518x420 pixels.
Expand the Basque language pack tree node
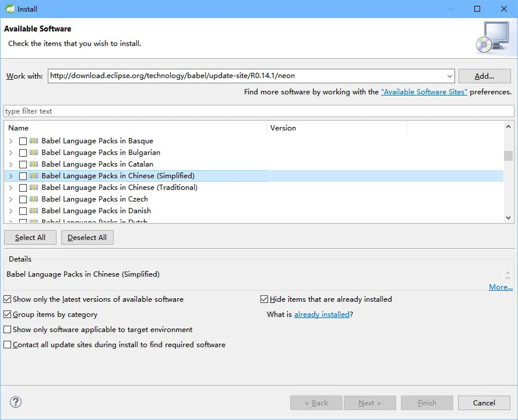pyautogui.click(x=11, y=142)
